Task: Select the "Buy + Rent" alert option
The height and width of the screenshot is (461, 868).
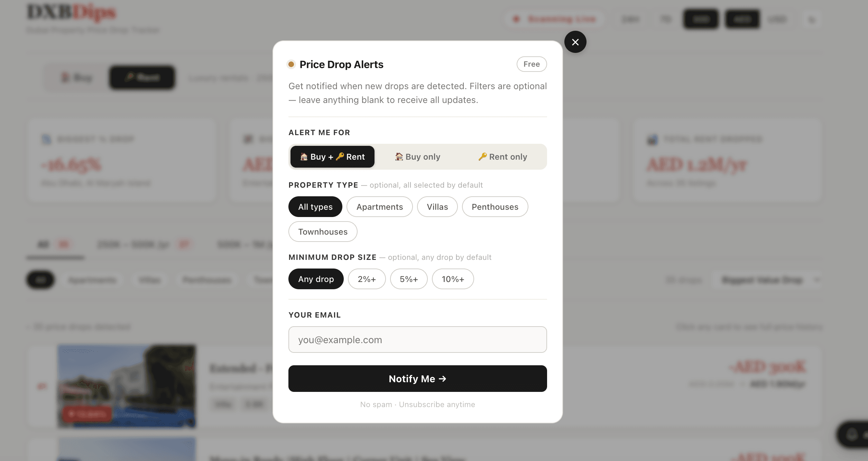Action: (x=332, y=157)
